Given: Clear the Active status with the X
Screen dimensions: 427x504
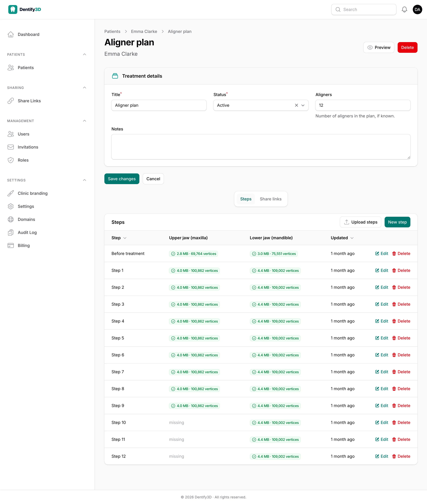Looking at the screenshot, I should 296,105.
